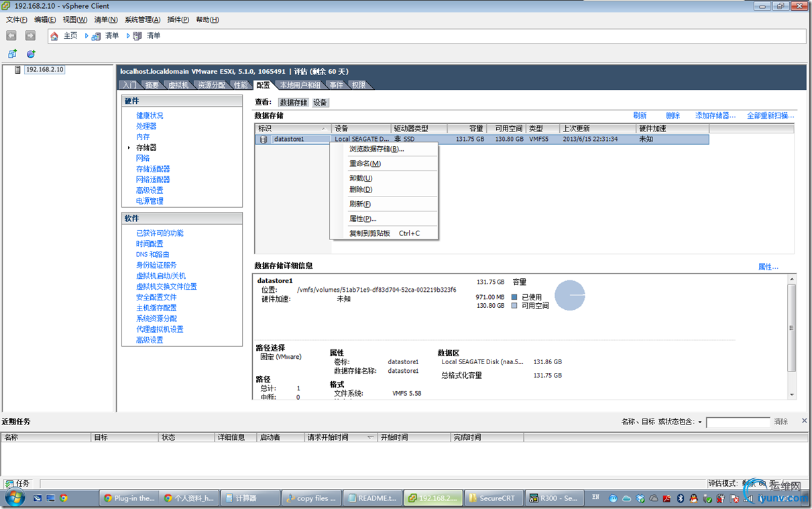
Task: Open the 主页 home icon in breadcrumb
Action: tap(54, 36)
